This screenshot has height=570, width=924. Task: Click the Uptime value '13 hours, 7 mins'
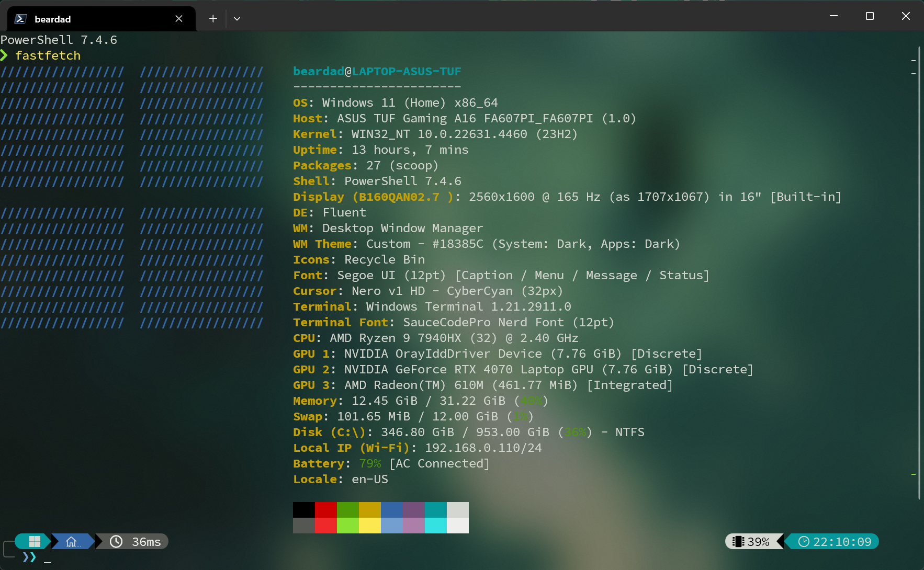click(410, 150)
